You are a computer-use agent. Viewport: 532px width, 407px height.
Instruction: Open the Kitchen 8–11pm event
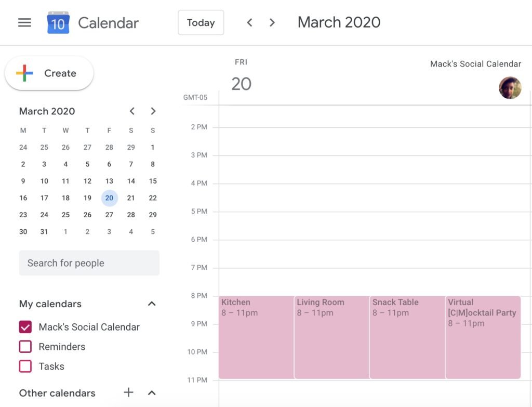[256, 337]
